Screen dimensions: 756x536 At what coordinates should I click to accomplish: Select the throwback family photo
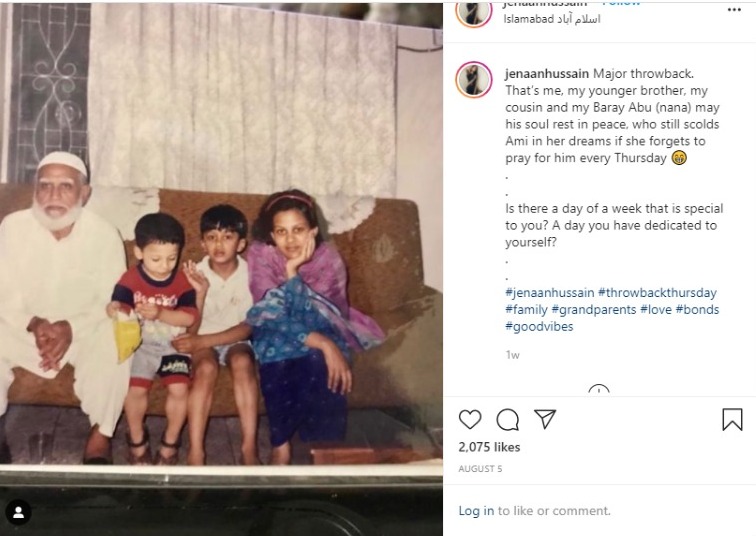221,268
